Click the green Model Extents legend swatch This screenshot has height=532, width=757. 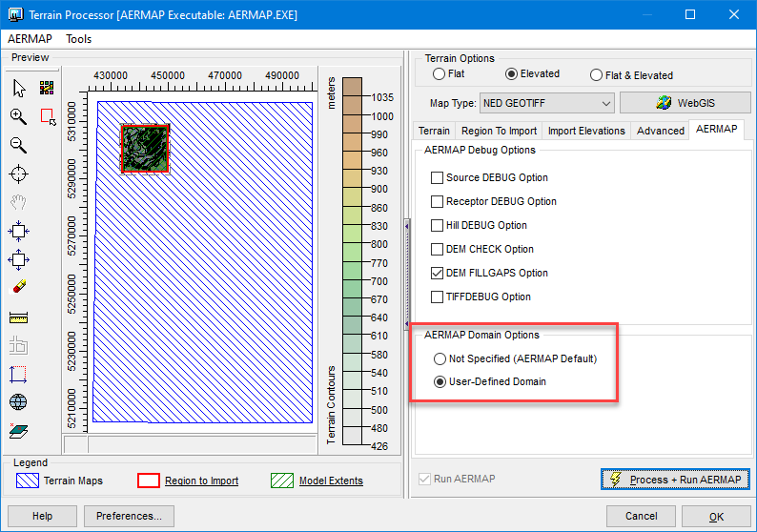click(x=282, y=481)
